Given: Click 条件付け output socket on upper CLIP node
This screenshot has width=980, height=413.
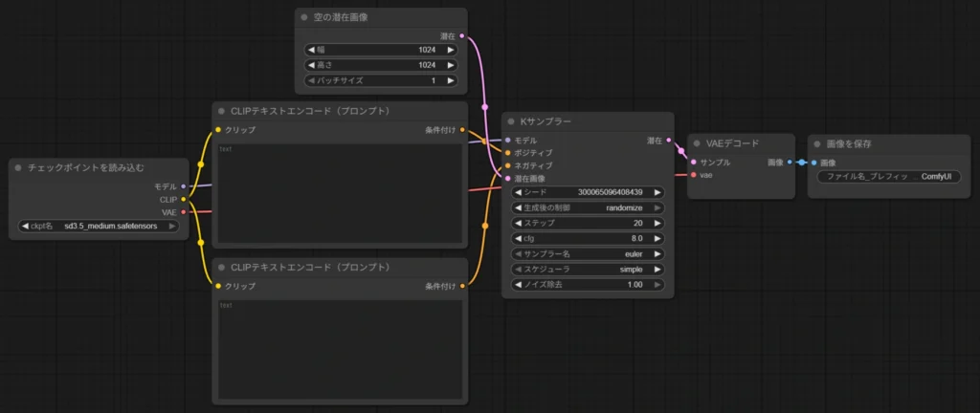Looking at the screenshot, I should [x=462, y=130].
